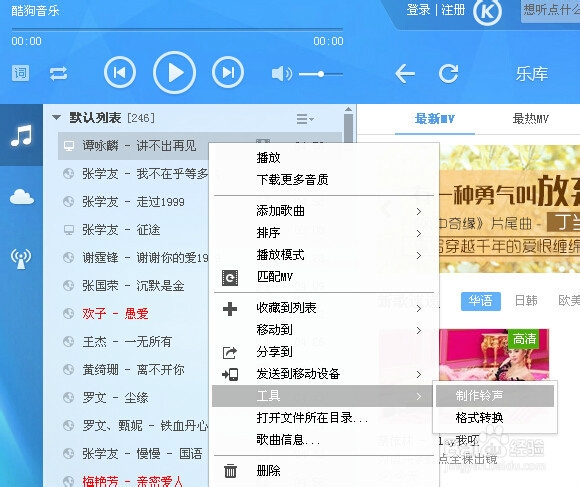Screen dimensions: 580x487
Task: Click the 匹配MV film icon
Action: pyautogui.click(x=230, y=278)
